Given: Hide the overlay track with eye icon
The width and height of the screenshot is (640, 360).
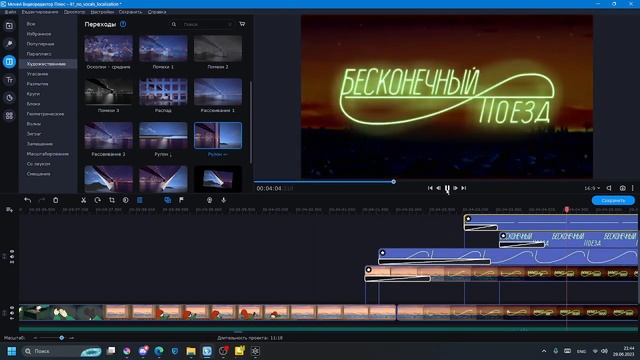Looking at the screenshot, I should click(x=12, y=251).
